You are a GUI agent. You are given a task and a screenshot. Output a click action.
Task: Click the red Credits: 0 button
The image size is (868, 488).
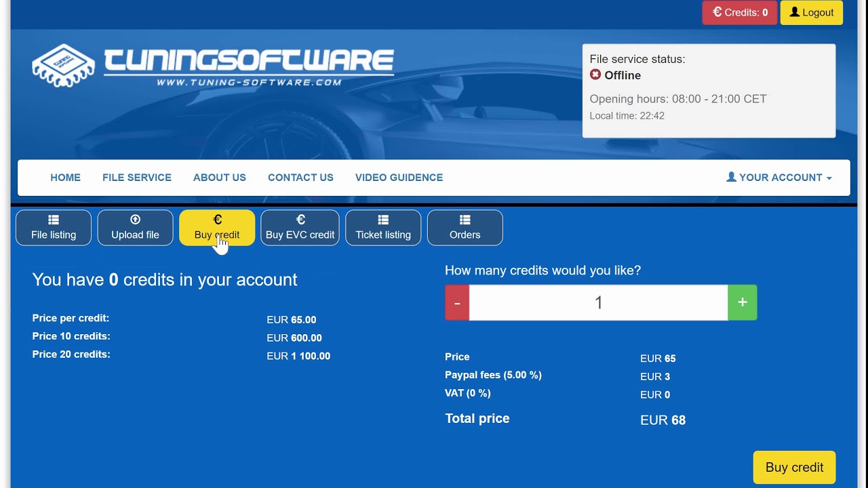tap(740, 13)
